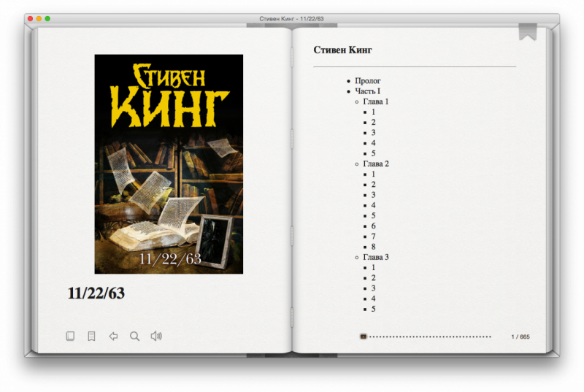Open section 3 under Глава 3
The image size is (584, 392).
pos(373,288)
